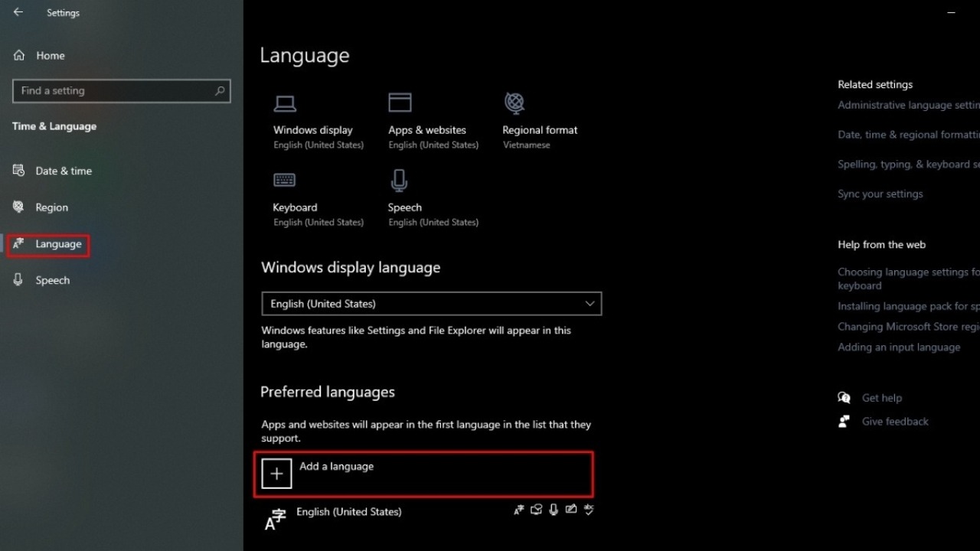Open Adding an input language help link

point(899,347)
